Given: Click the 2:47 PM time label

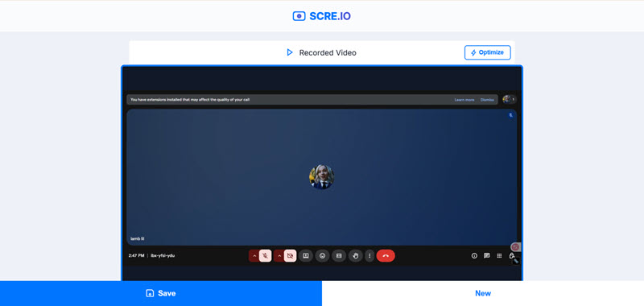Looking at the screenshot, I should point(136,255).
